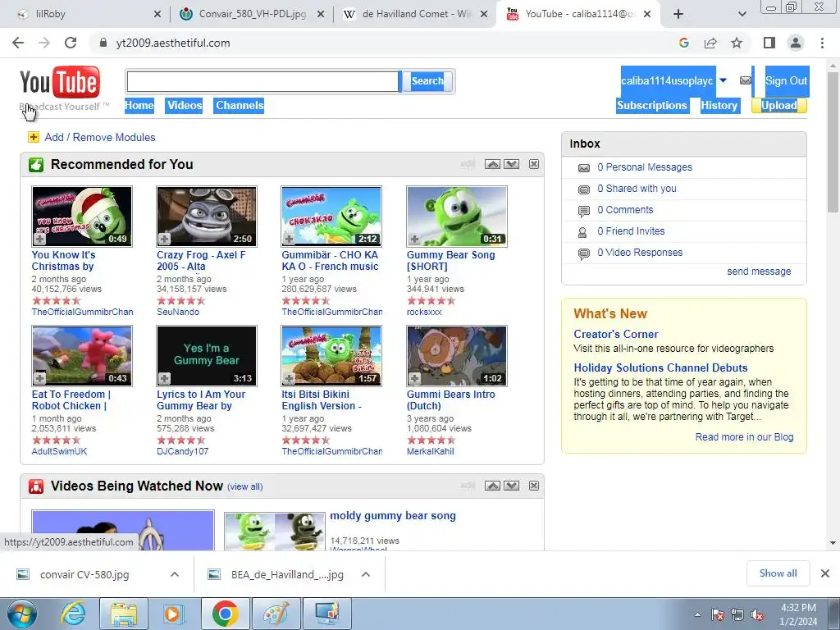Open the inbox envelope icon near the username
840x630 pixels.
[x=745, y=80]
